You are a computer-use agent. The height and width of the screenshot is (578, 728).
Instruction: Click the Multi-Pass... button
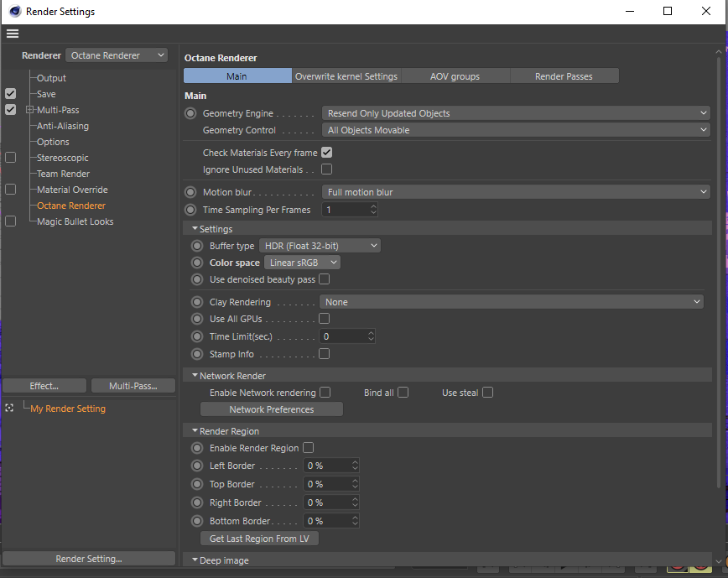[133, 386]
